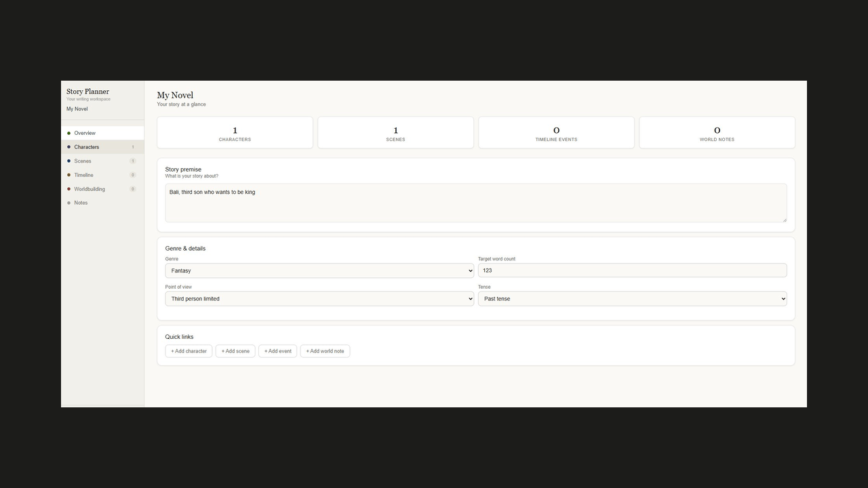868x488 pixels.
Task: Select Timeline in the sidebar
Action: point(102,175)
